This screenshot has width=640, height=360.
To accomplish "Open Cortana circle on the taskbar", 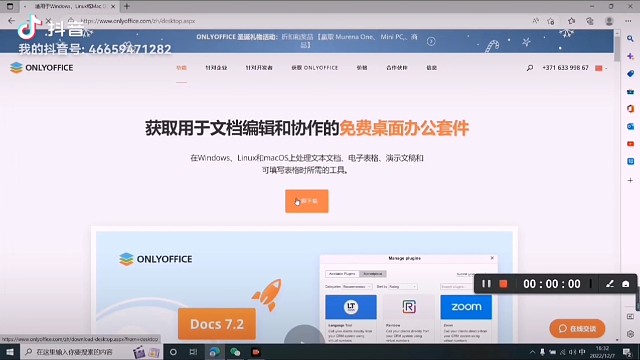I will (173, 352).
